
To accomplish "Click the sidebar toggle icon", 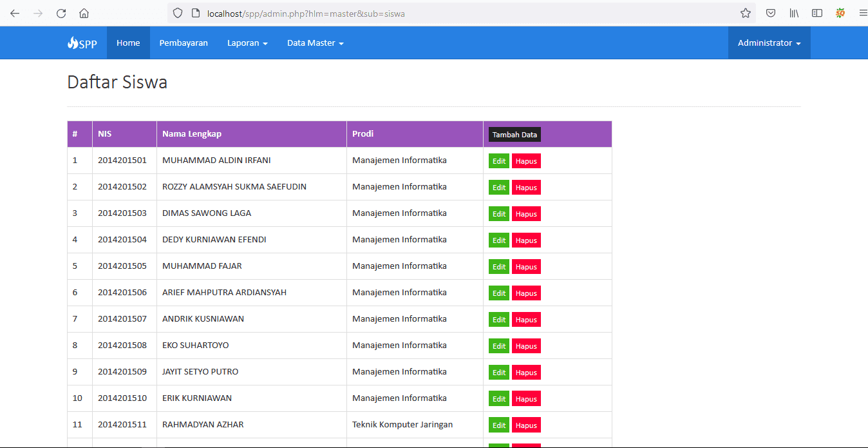I will [x=817, y=13].
